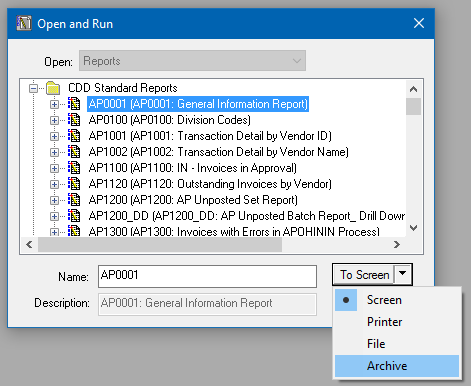Click the horizontal scrollbar left arrow
Image resolution: width=471 pixels, height=386 pixels.
click(x=29, y=245)
